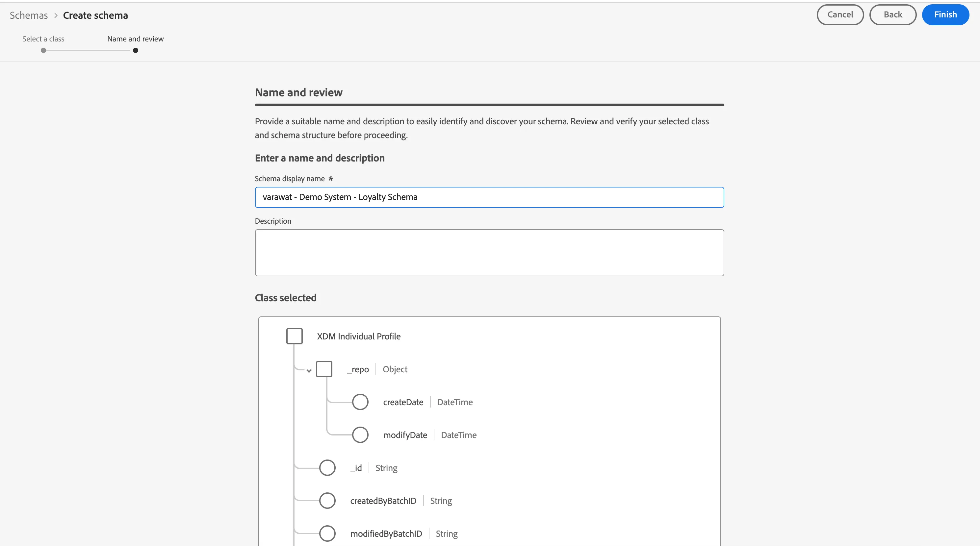
Task: Click the createdByBatchID field icon
Action: 327,501
